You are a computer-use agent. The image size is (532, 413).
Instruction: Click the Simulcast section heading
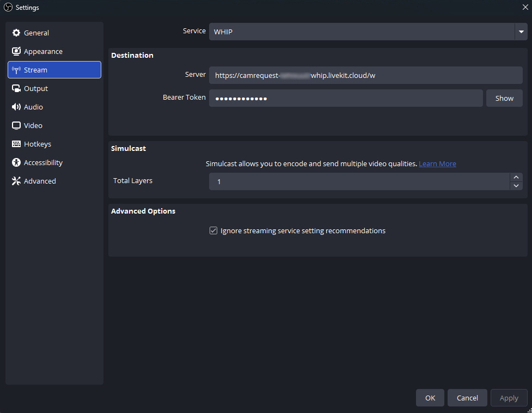click(129, 148)
